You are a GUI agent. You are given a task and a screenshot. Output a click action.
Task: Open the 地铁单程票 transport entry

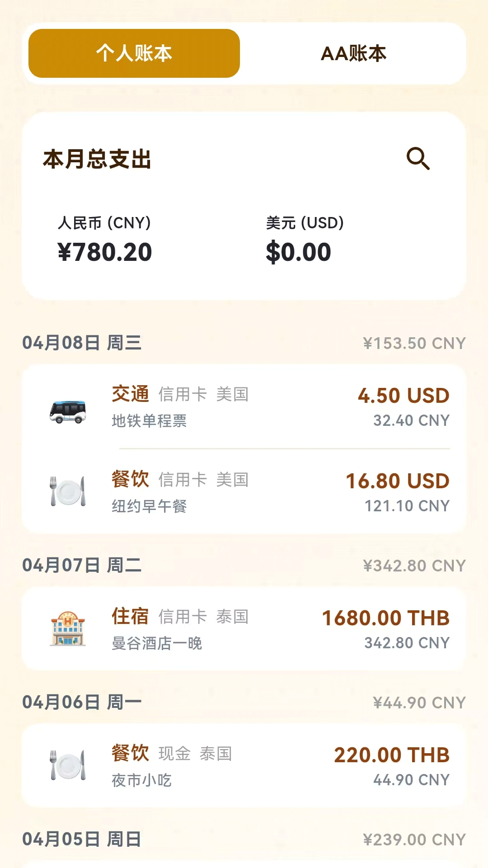[244, 407]
